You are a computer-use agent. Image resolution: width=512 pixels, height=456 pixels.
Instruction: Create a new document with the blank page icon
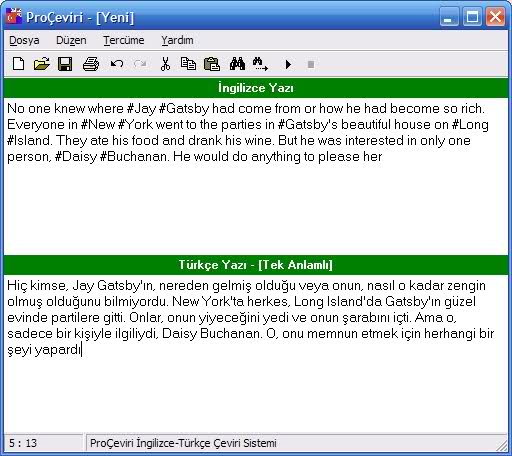[18, 64]
